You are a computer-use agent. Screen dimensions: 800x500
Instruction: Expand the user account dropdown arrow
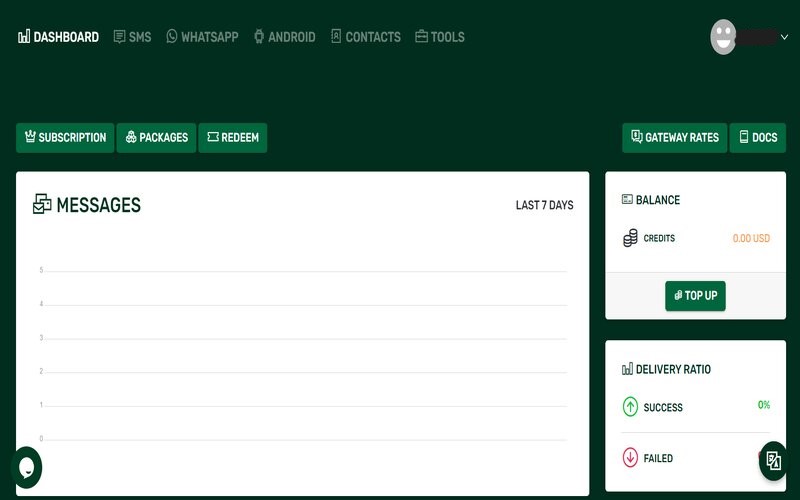(x=785, y=37)
